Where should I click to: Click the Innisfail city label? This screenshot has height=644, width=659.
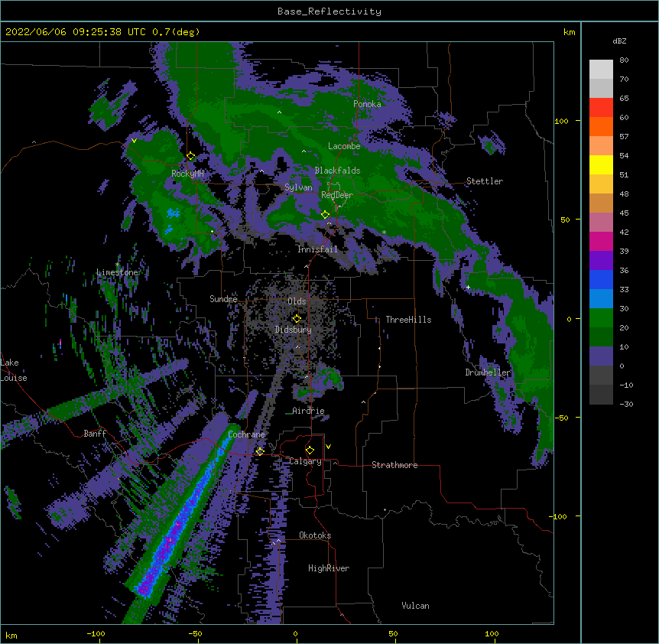pyautogui.click(x=317, y=249)
